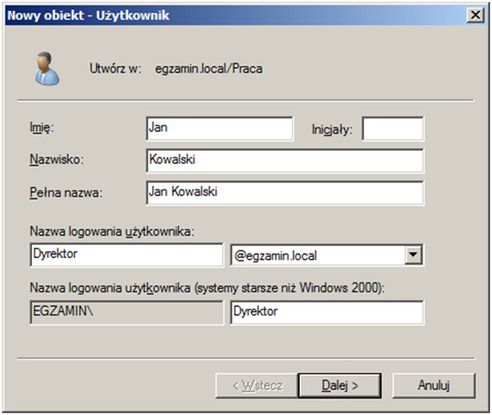Click the Dalej > button
Image resolution: width=492 pixels, height=415 pixels.
[340, 386]
